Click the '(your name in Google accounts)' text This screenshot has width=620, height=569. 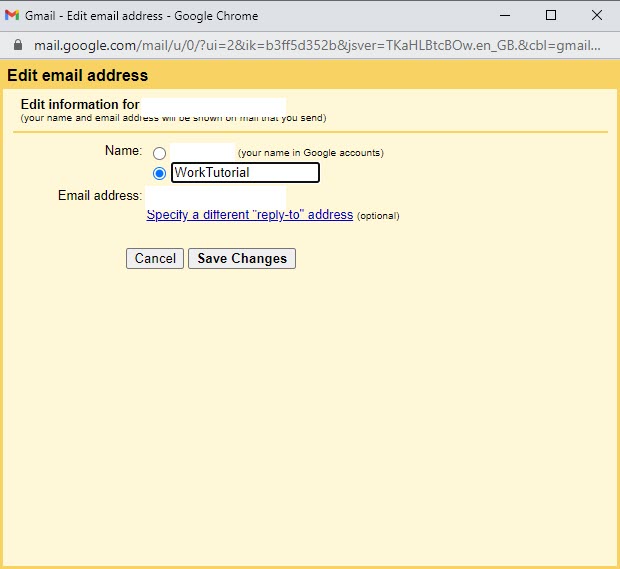(x=310, y=153)
